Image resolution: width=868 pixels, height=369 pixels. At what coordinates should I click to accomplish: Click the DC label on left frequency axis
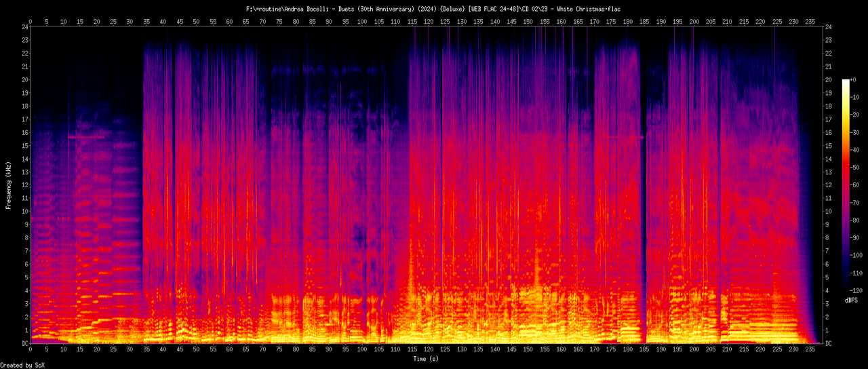[x=24, y=344]
